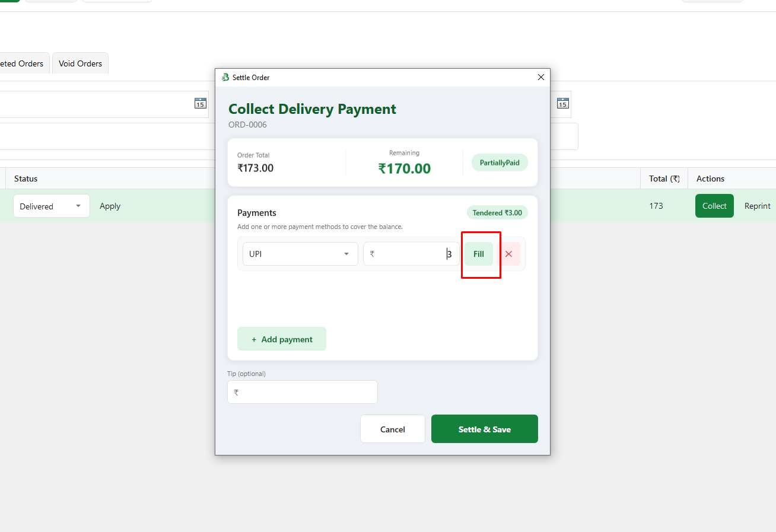The image size is (776, 532).
Task: Click Settle & Save to finalize payment
Action: (x=485, y=429)
